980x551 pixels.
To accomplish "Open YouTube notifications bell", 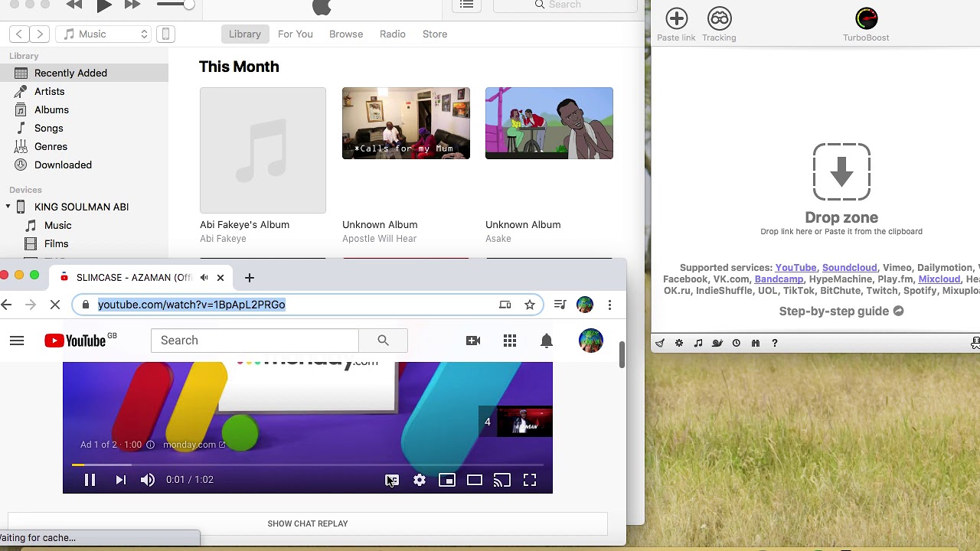I will pyautogui.click(x=547, y=341).
